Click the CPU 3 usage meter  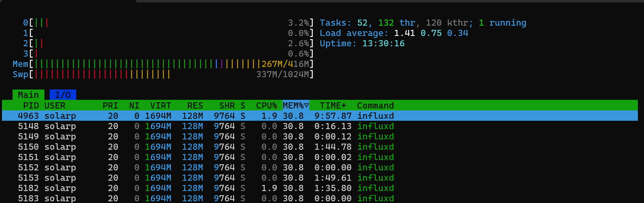pyautogui.click(x=168, y=54)
